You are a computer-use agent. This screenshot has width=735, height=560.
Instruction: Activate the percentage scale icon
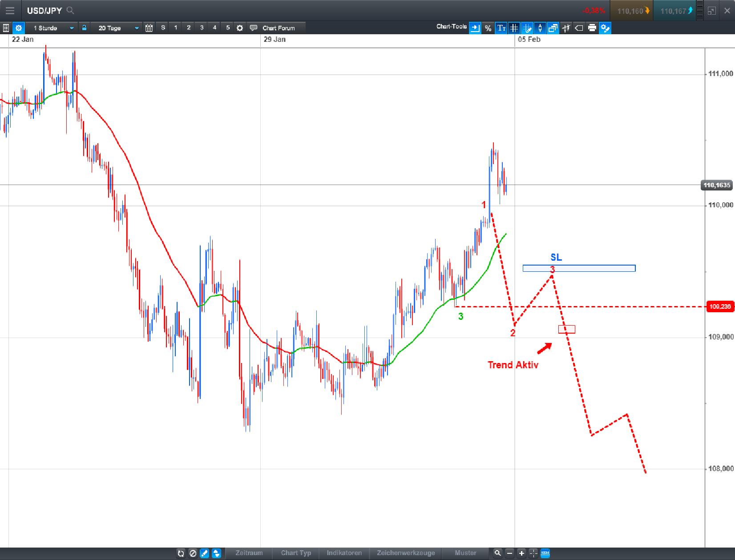point(488,28)
